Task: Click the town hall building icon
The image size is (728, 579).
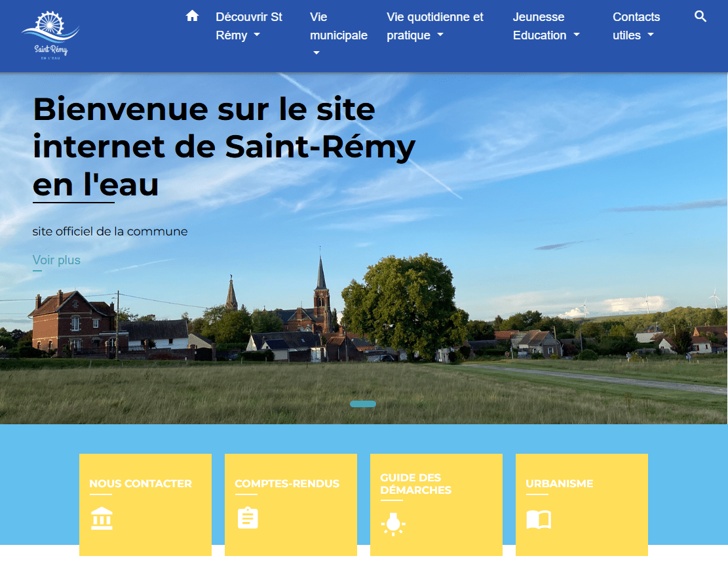Action: pyautogui.click(x=102, y=518)
